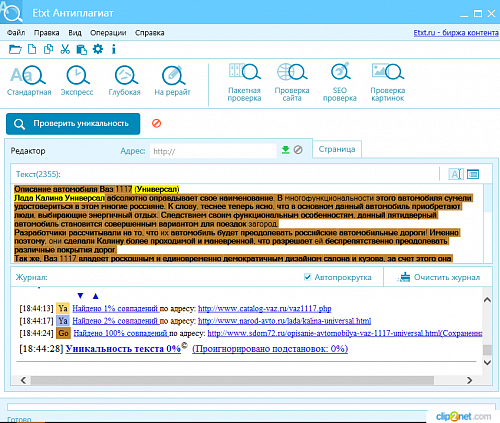Click the text editor vertical scrollbar thumb
Screen dimensions: 500x423
pos(488,198)
